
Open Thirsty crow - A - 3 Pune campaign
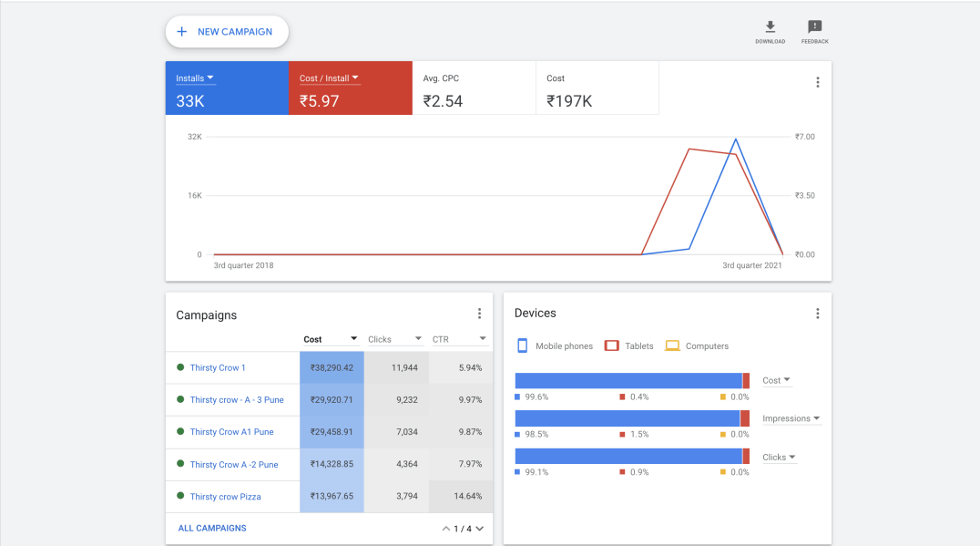[237, 399]
